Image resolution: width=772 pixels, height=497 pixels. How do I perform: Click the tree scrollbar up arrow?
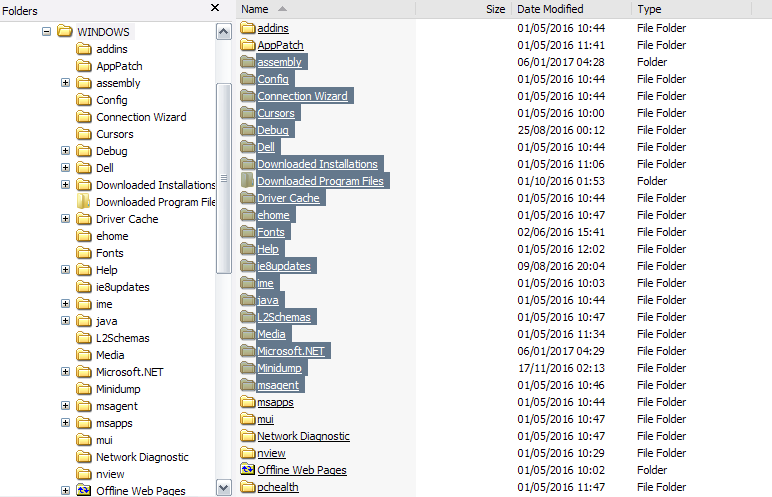(x=224, y=32)
